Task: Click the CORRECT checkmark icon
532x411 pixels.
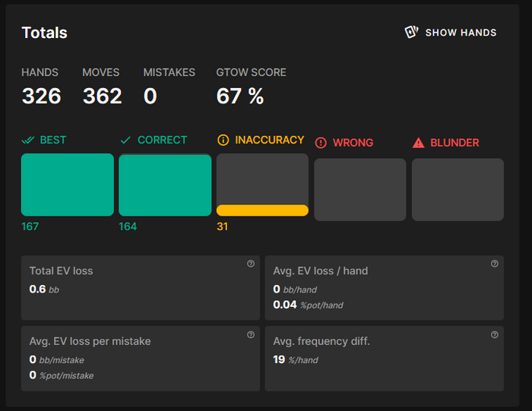Action: [x=125, y=140]
